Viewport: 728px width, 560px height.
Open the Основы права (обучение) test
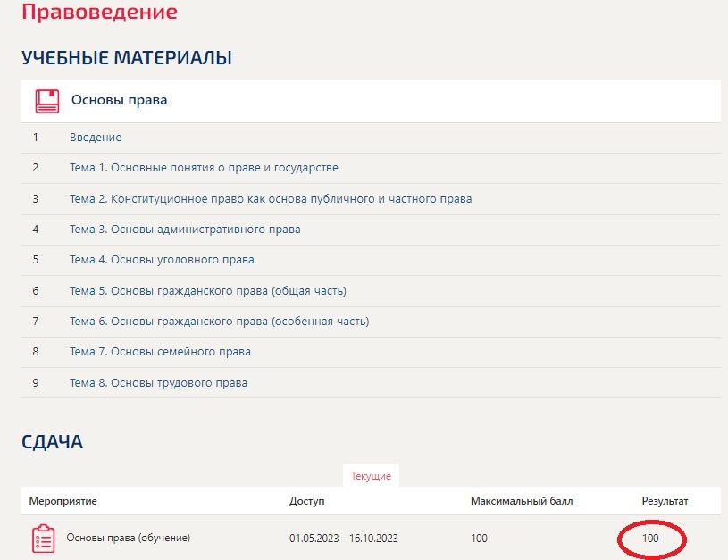point(128,538)
